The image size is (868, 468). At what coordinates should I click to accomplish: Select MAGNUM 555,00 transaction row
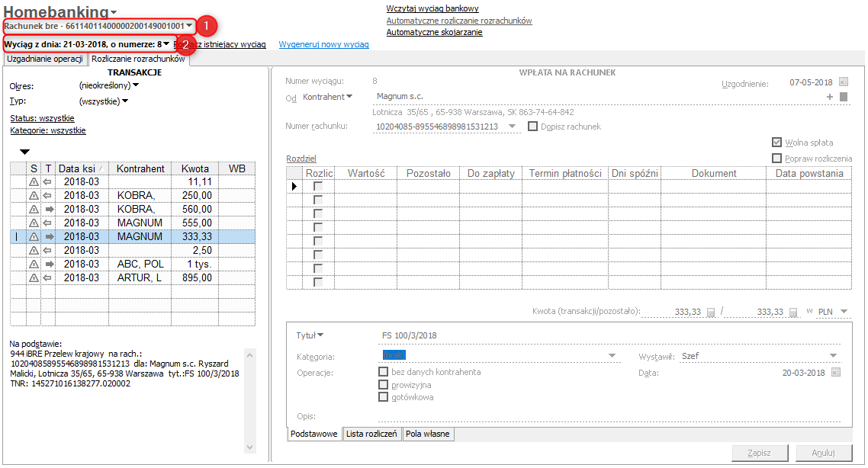(133, 223)
